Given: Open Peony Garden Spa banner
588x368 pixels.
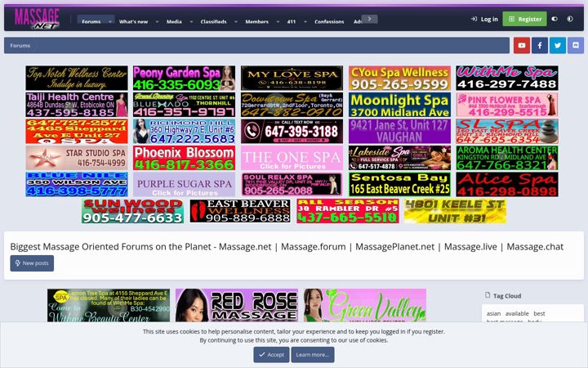Looking at the screenshot, I should [184, 79].
